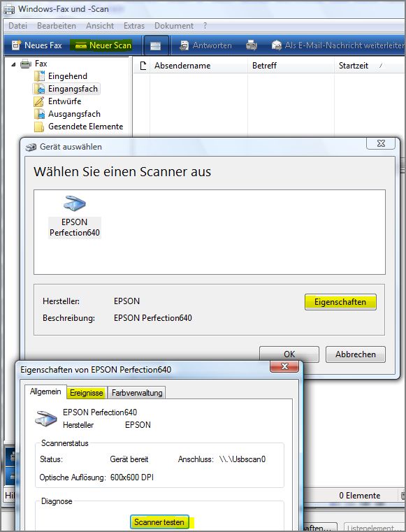The width and height of the screenshot is (406, 532).
Task: Click the Gerät bereit status text
Action: click(x=129, y=459)
